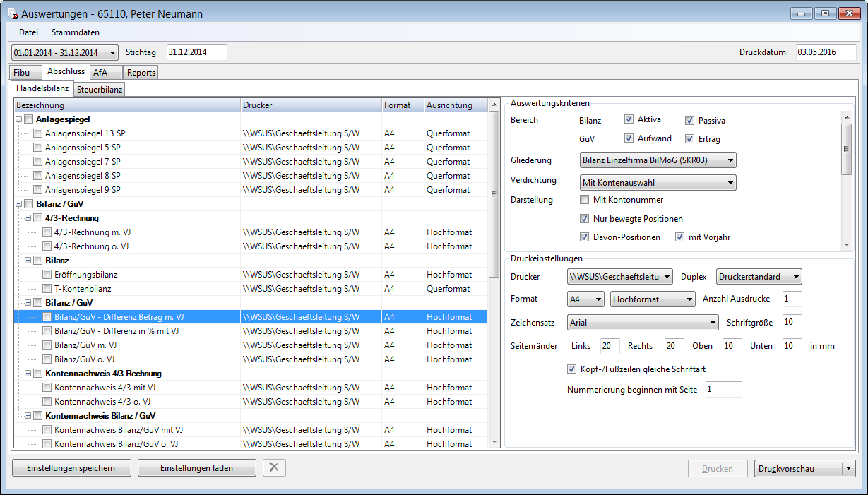Uncheck Nur bewegte Positionen
The width and height of the screenshot is (868, 495).
click(x=585, y=219)
